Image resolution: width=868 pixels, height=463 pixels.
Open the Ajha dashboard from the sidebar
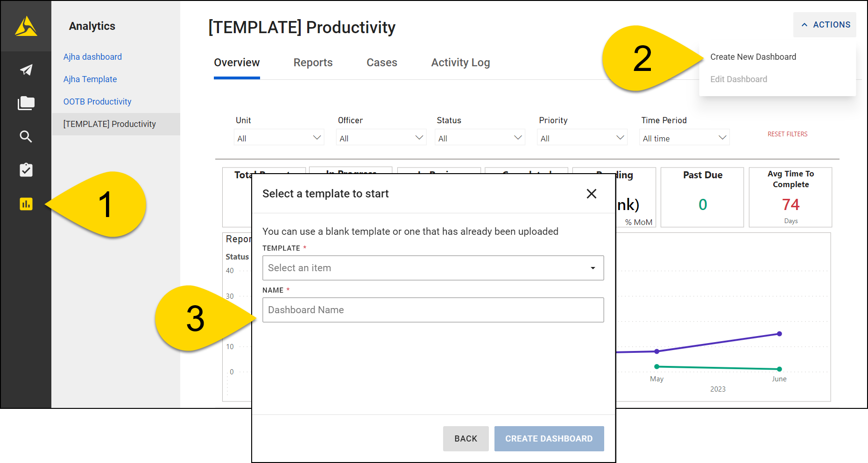click(92, 56)
